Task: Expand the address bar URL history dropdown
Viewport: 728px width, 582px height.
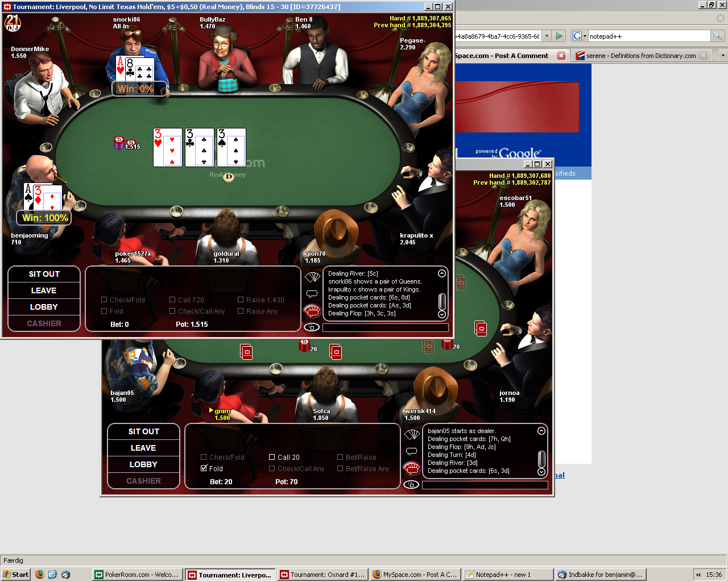Action: pyautogui.click(x=547, y=36)
